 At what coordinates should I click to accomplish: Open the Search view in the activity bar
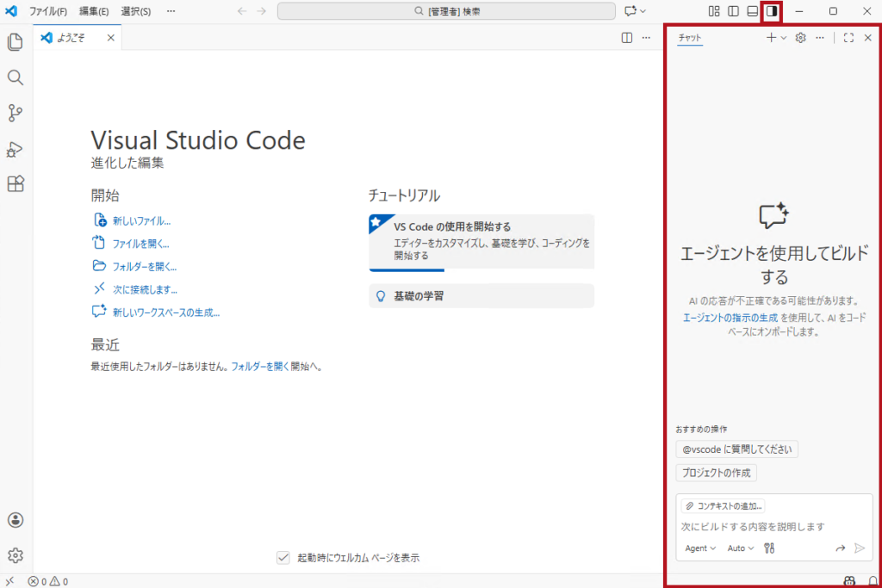coord(15,77)
